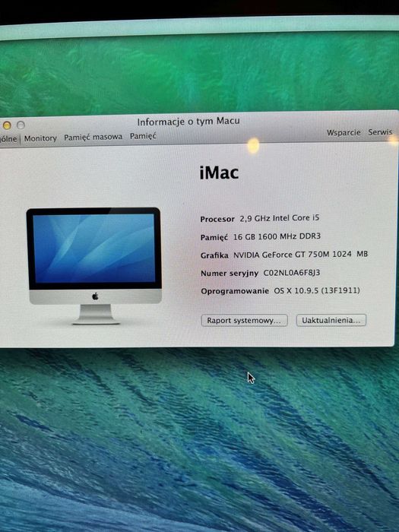Click the gray zoom window button
Image resolution: width=399 pixels, height=532 pixels.
pos(21,125)
